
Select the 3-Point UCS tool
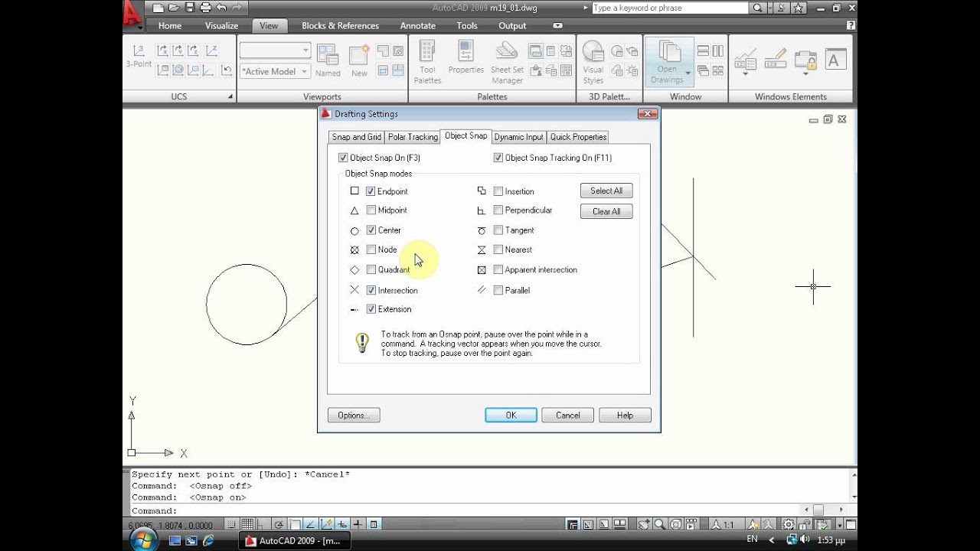[139, 56]
